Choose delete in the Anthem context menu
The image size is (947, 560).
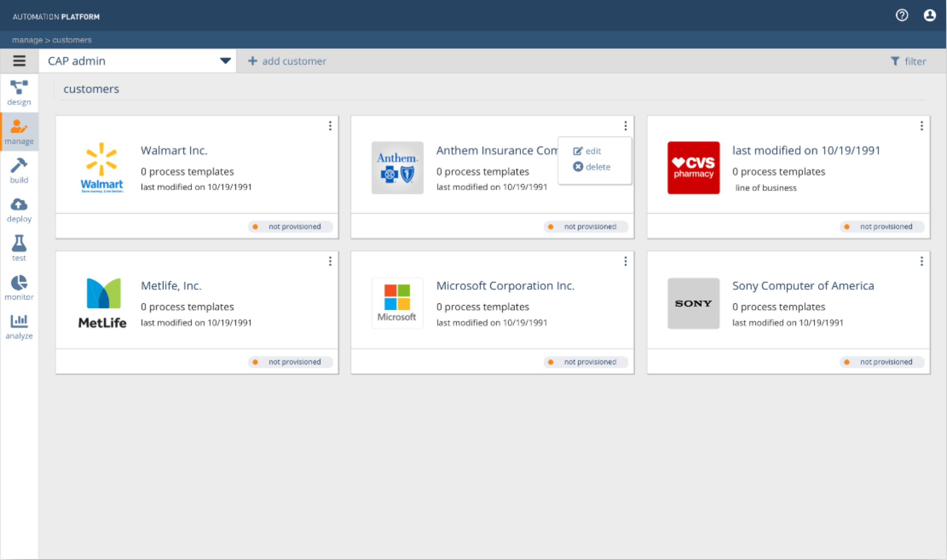pyautogui.click(x=592, y=167)
